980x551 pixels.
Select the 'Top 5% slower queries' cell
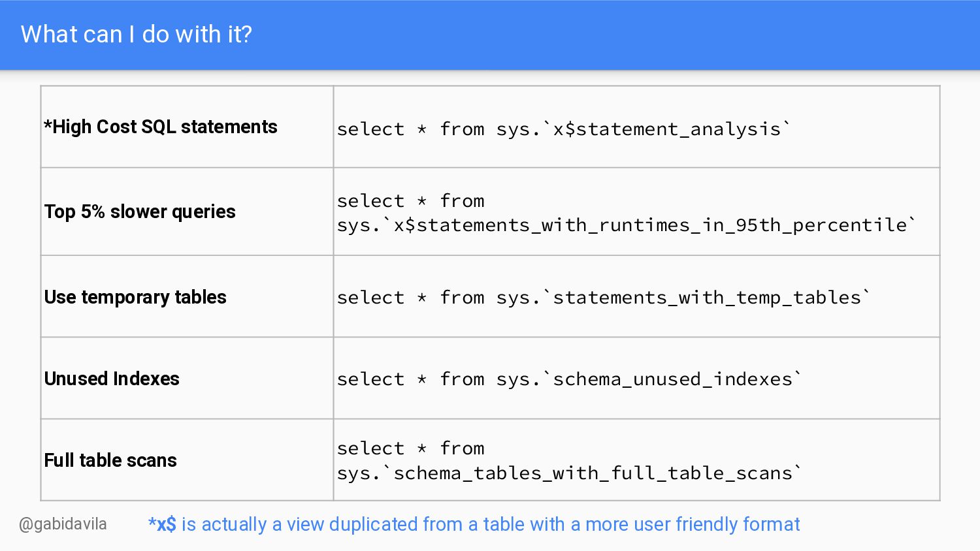tap(187, 212)
